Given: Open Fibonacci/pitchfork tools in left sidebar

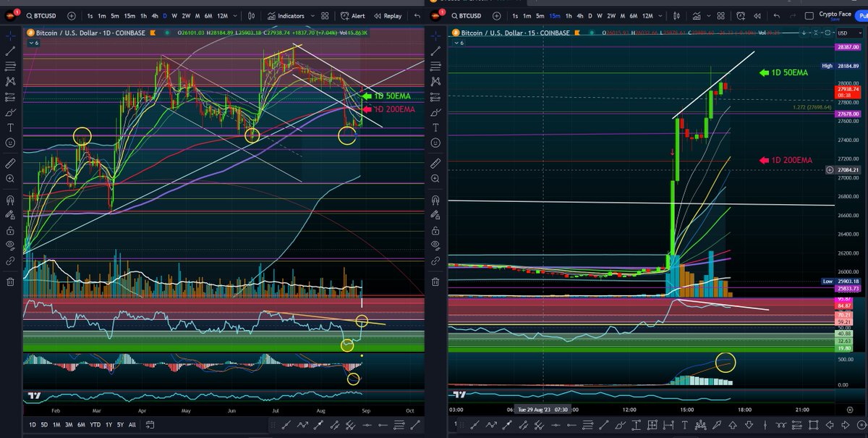Looking at the screenshot, I should click(x=11, y=66).
